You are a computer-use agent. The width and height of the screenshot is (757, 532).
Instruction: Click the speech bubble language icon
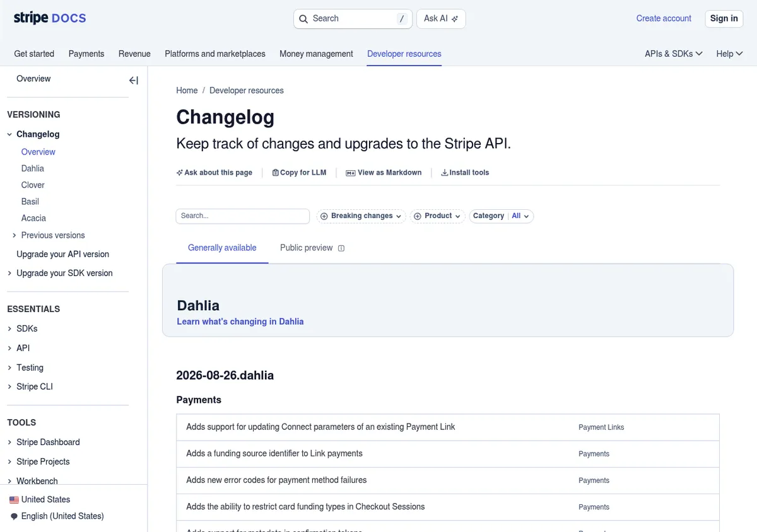click(15, 516)
